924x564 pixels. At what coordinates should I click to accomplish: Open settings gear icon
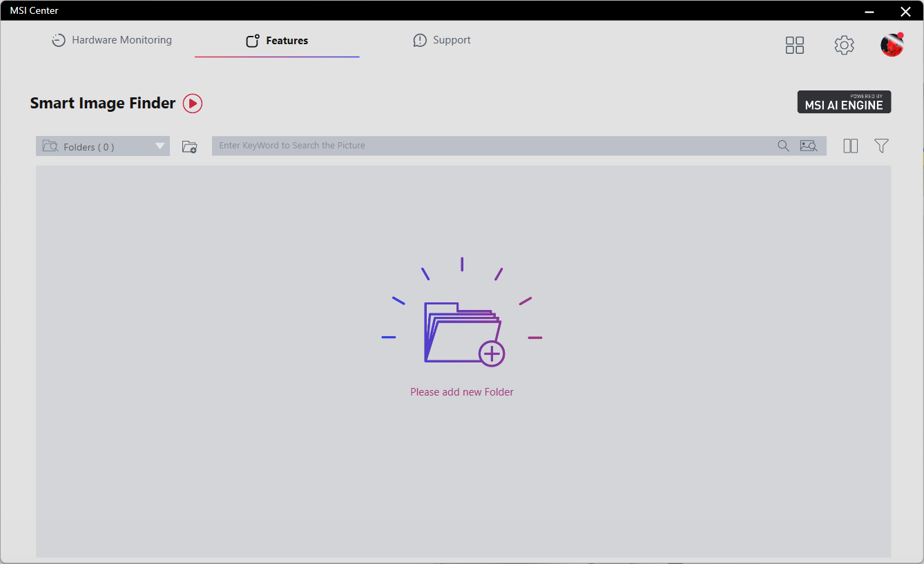[x=844, y=46]
